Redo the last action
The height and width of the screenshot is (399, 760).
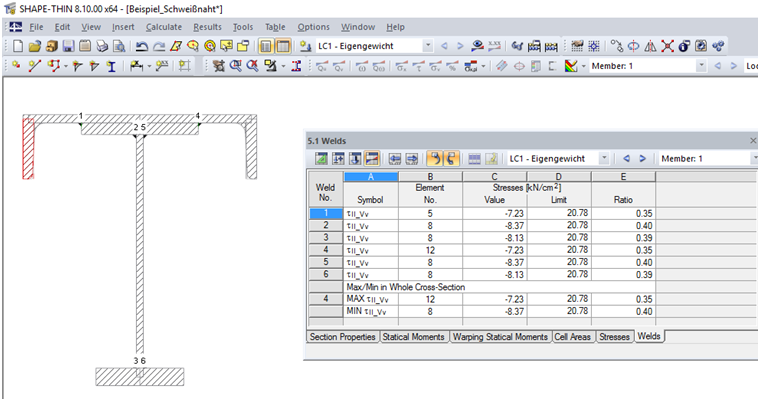[158, 46]
